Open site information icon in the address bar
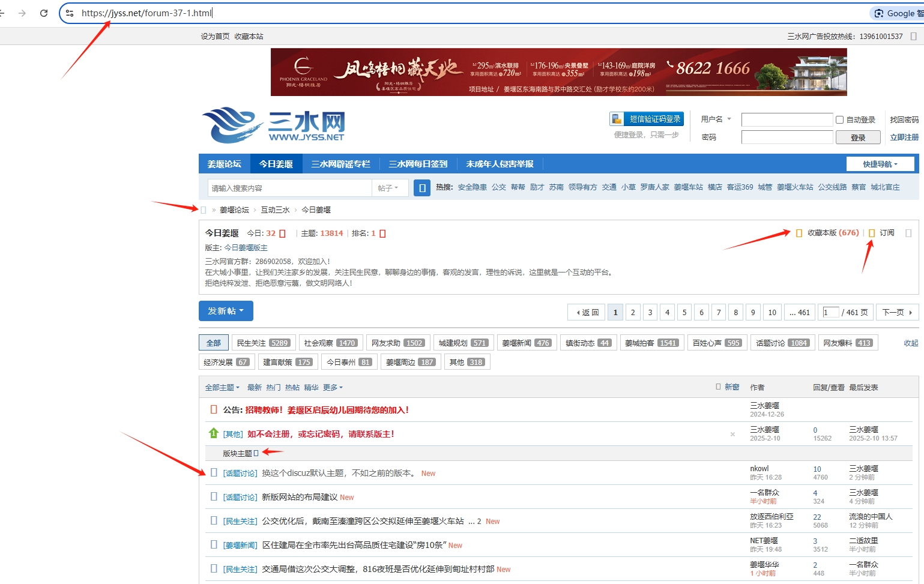The height and width of the screenshot is (584, 924). 70,13
